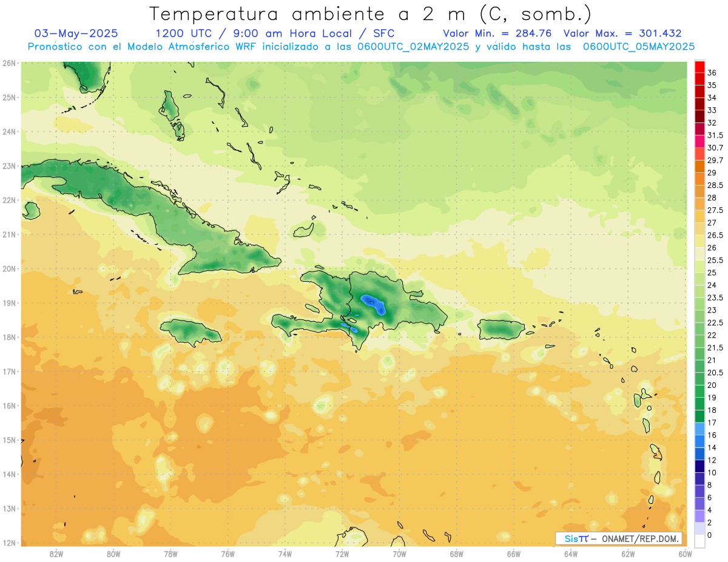728x562 pixels.
Task: Click the legend value "14"
Action: coord(712,447)
